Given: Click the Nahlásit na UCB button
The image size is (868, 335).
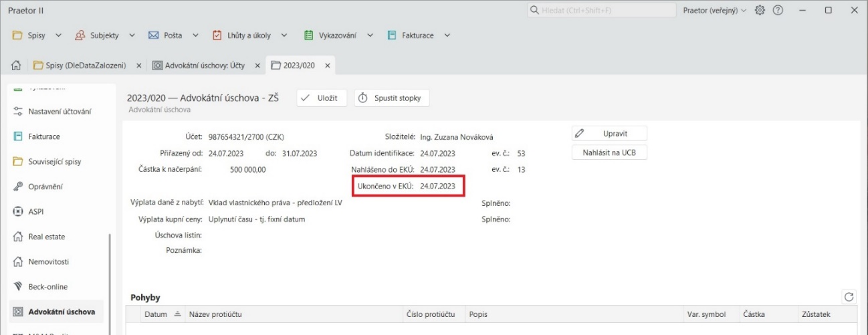Looking at the screenshot, I should (x=609, y=152).
